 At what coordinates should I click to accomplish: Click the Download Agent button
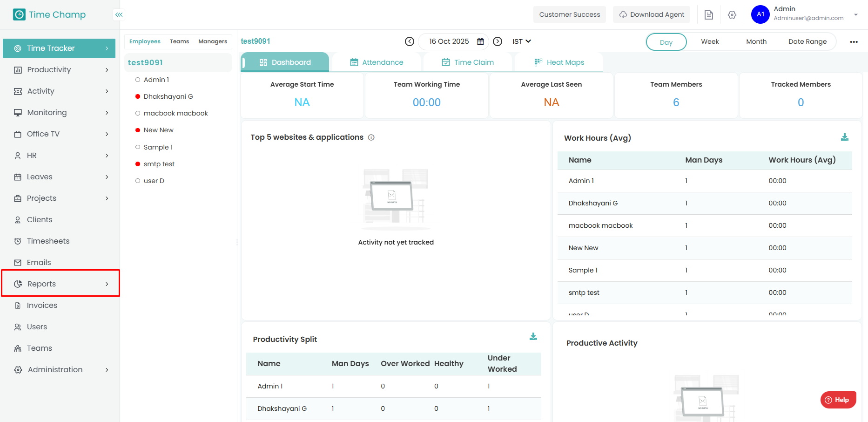pos(652,14)
